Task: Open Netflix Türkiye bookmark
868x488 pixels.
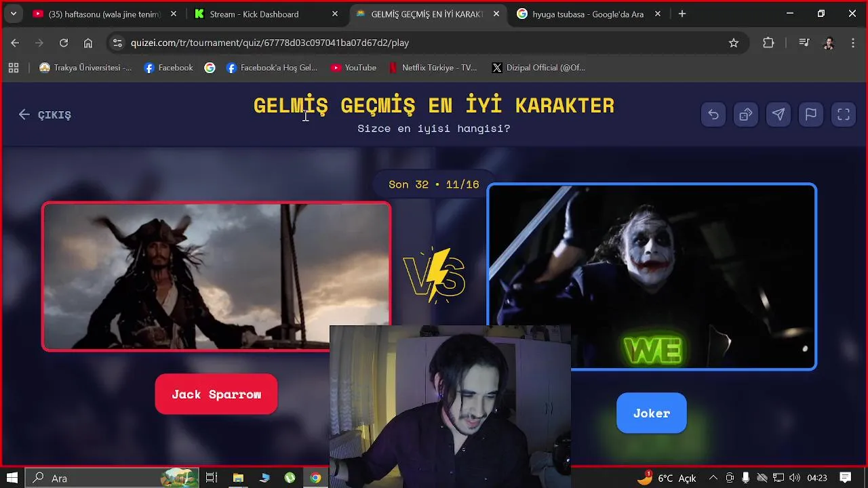Action: pos(433,68)
